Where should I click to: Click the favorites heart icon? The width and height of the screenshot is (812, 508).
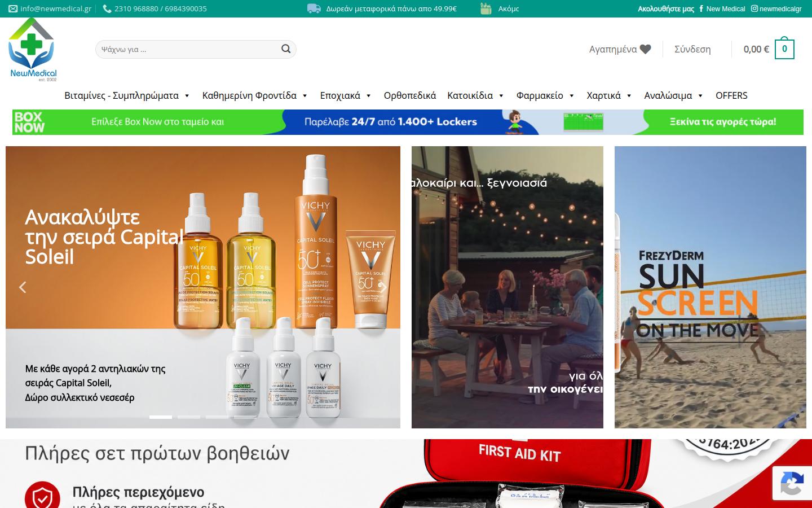click(646, 49)
